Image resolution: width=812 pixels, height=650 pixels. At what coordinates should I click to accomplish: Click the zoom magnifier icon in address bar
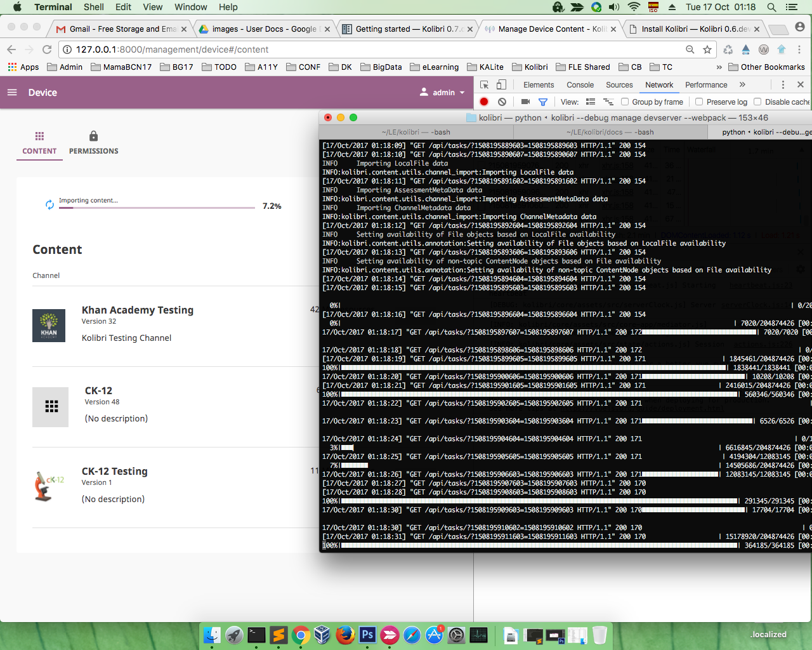pos(690,50)
